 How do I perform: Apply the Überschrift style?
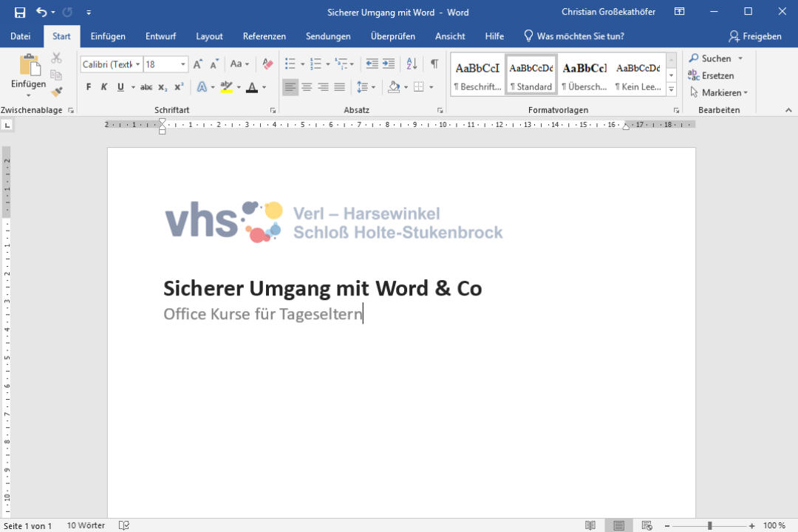[x=584, y=75]
